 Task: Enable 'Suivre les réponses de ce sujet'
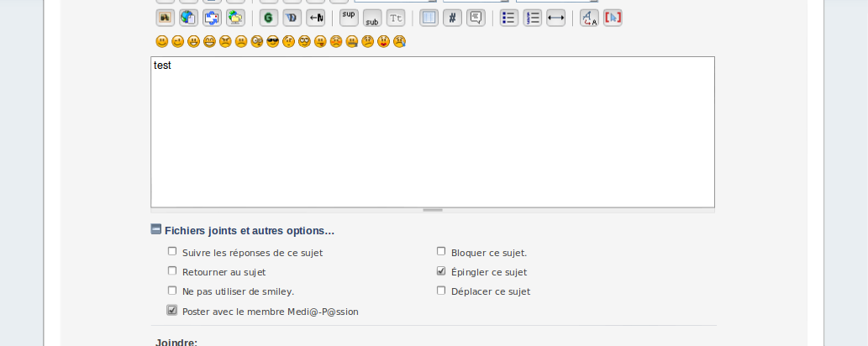pos(172,251)
